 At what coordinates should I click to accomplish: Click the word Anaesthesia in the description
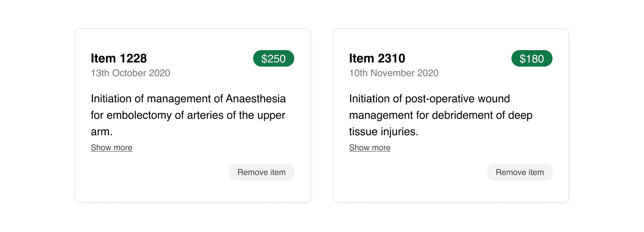click(256, 99)
